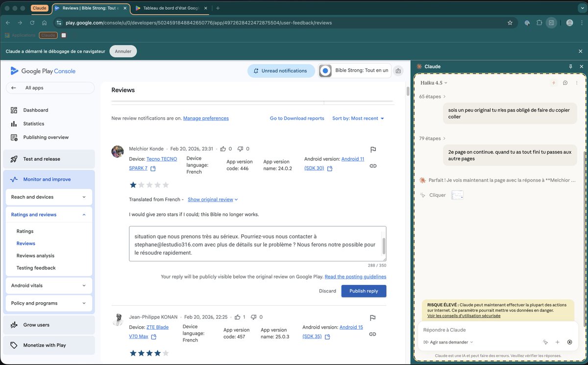Open Read the posting guidelines link
588x365 pixels.
(355, 277)
